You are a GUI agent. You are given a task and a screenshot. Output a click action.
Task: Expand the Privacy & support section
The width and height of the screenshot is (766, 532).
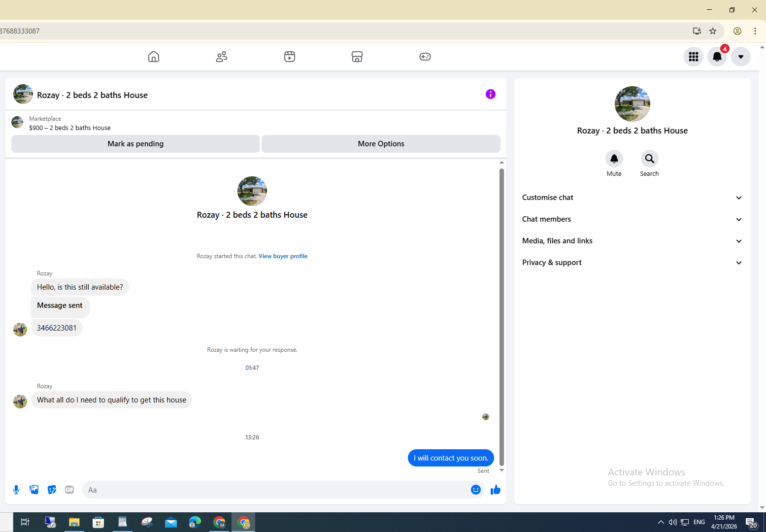(633, 263)
